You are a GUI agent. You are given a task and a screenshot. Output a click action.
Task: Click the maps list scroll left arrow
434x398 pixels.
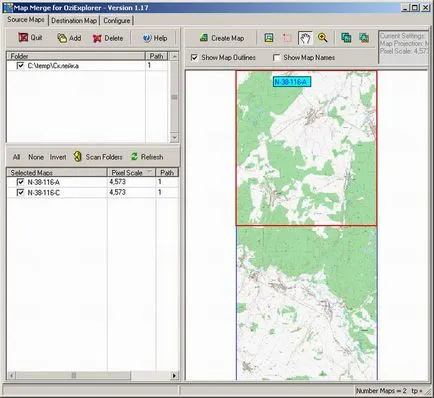11,375
